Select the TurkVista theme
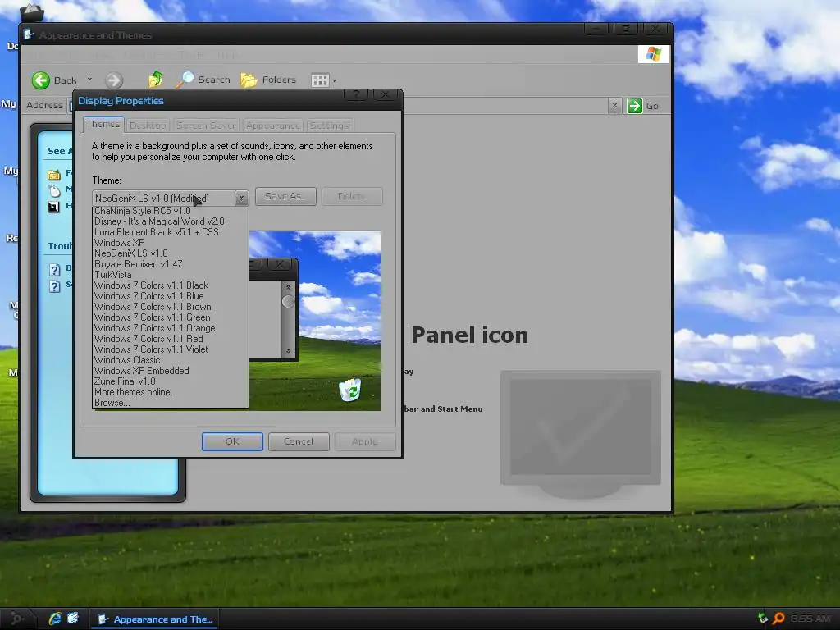The image size is (840, 630). (171, 275)
